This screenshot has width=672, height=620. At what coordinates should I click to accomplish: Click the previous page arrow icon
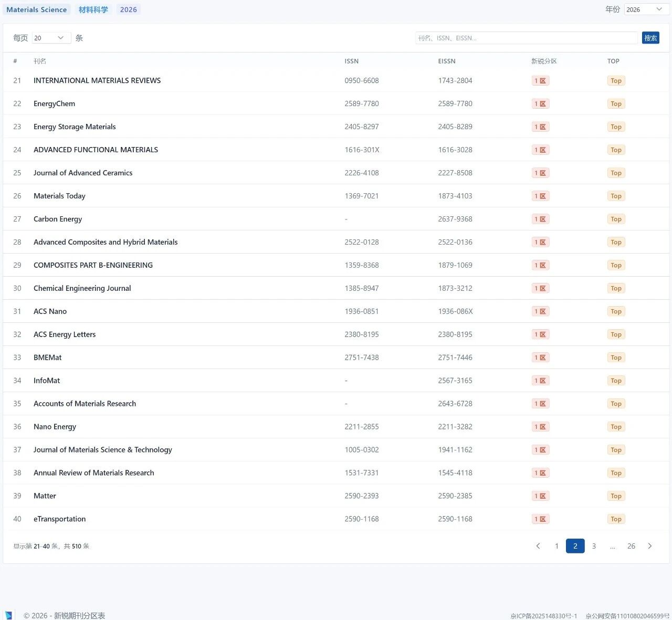(x=538, y=546)
